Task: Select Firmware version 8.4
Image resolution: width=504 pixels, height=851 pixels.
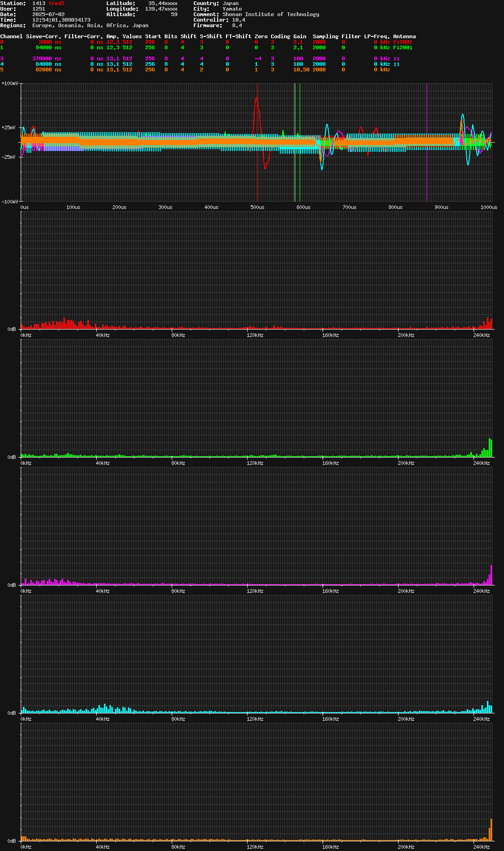Action: coord(237,25)
